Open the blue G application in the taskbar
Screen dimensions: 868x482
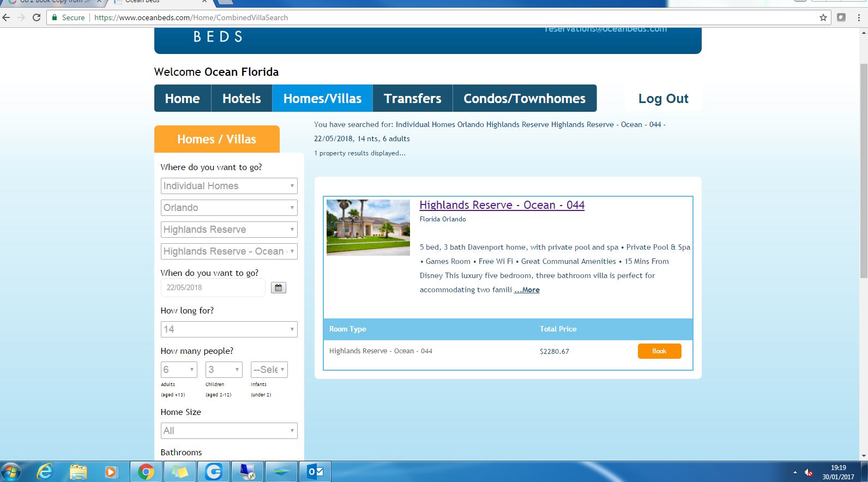click(x=214, y=472)
